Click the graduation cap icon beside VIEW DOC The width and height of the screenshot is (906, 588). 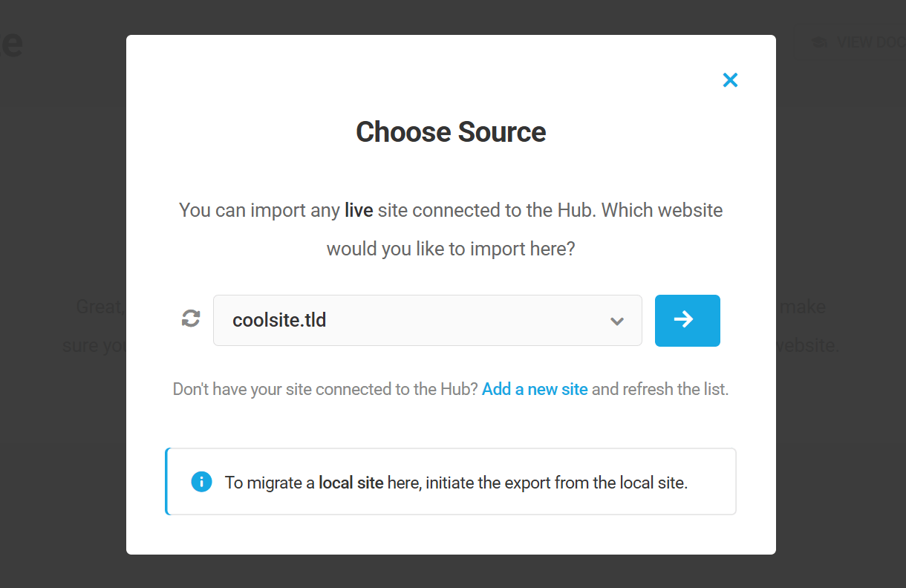click(x=819, y=42)
